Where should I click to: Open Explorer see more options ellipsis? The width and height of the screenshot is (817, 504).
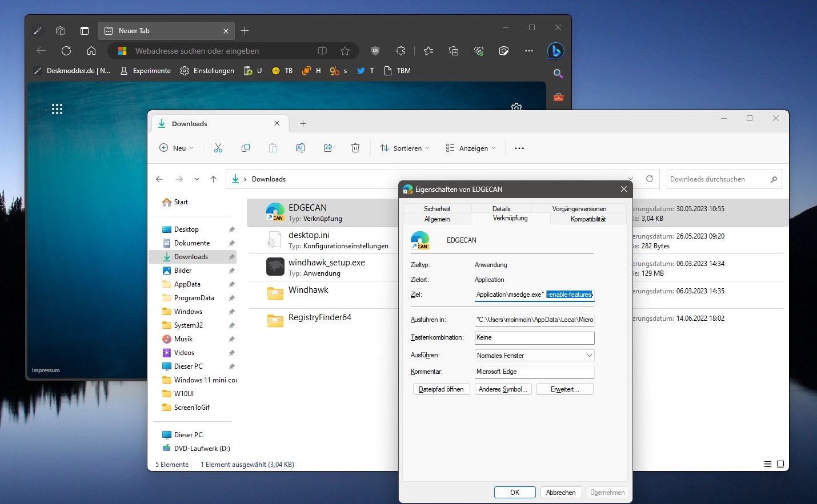(x=519, y=148)
